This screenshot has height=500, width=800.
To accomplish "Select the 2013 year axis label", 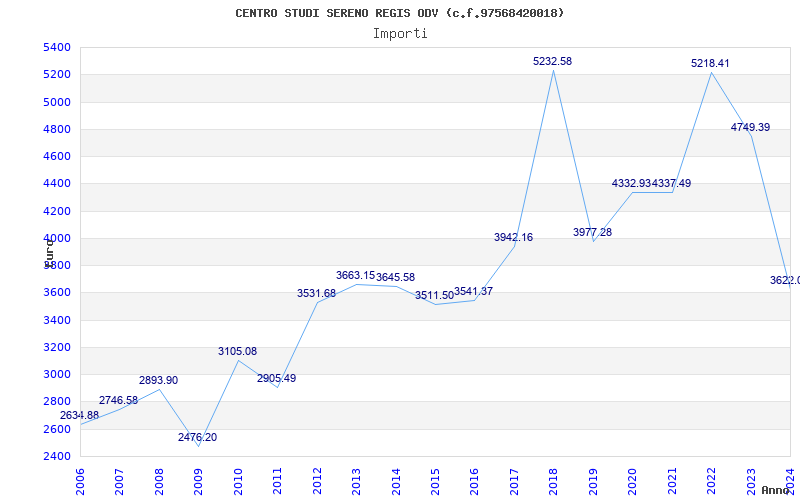I will click(x=356, y=479).
